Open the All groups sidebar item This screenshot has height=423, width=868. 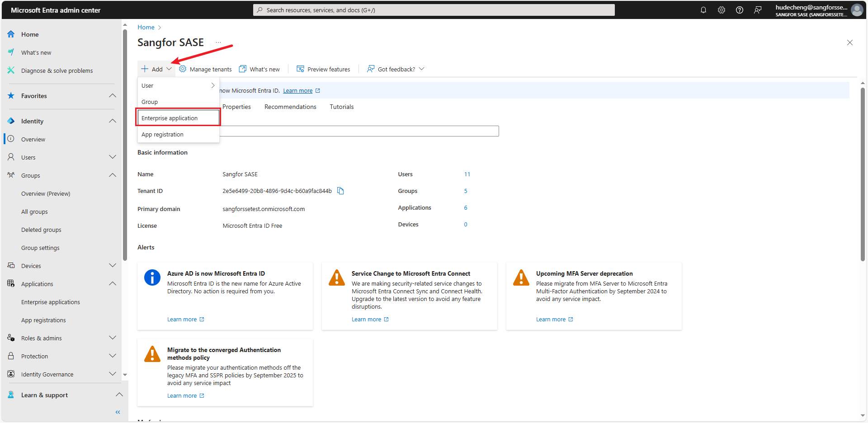coord(34,211)
